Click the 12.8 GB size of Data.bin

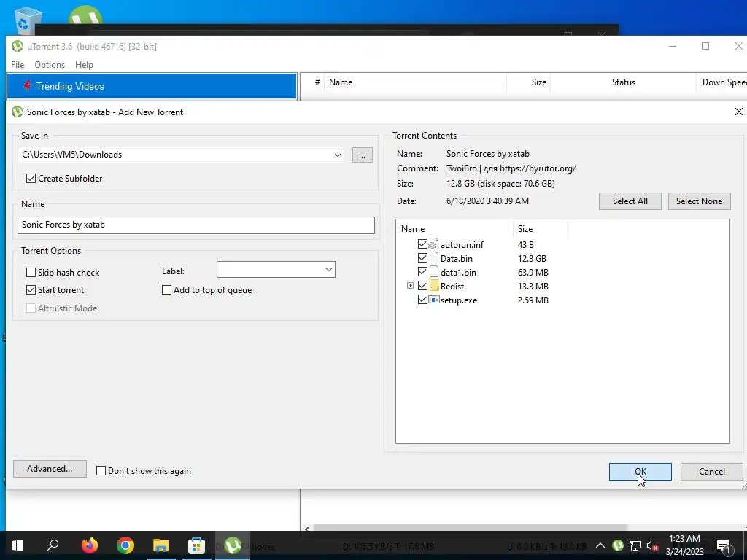(x=532, y=259)
